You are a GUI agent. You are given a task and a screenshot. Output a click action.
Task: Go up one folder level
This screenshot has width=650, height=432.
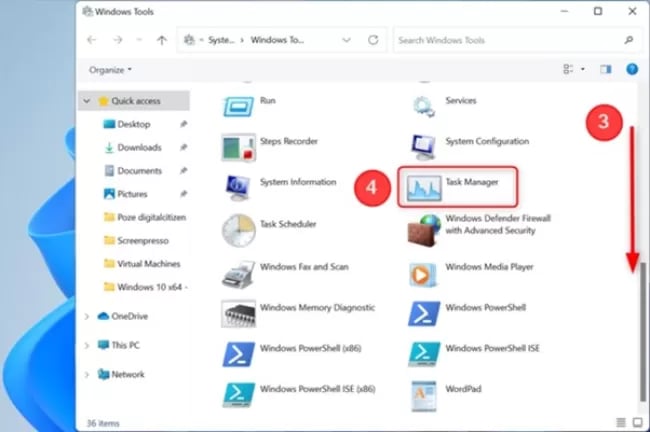162,40
